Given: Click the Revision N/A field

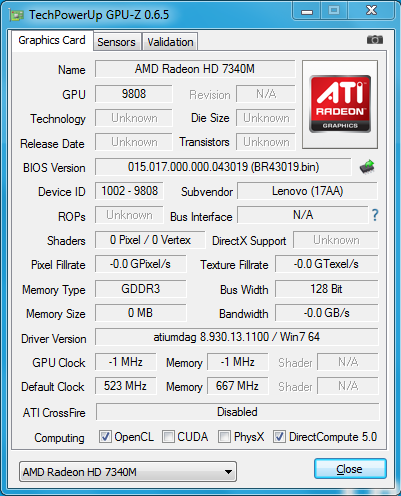Looking at the screenshot, I should 266,94.
